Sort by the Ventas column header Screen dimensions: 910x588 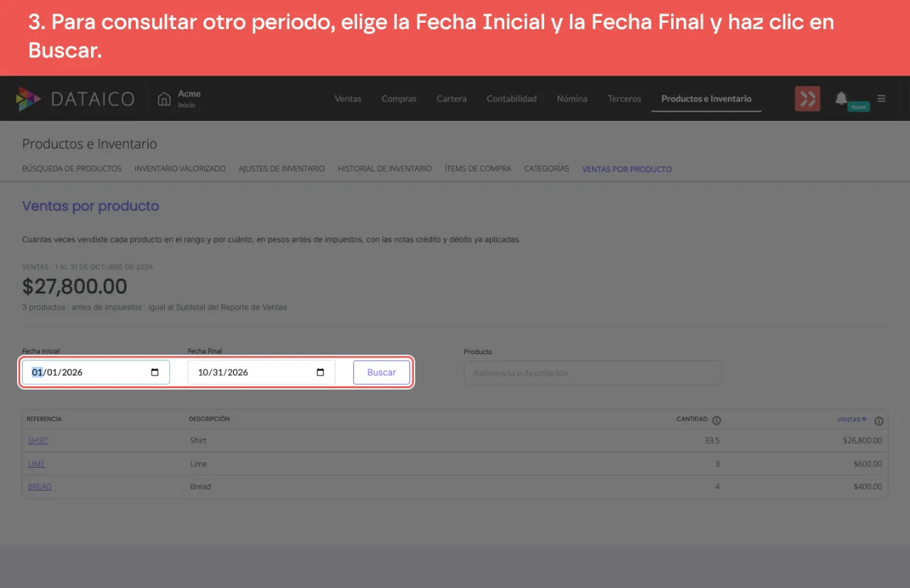tap(852, 419)
